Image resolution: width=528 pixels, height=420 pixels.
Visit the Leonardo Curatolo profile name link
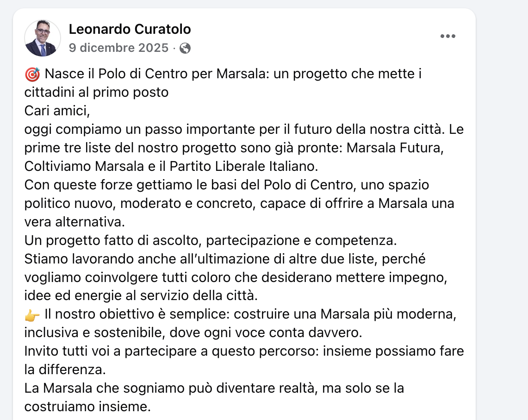pyautogui.click(x=130, y=30)
